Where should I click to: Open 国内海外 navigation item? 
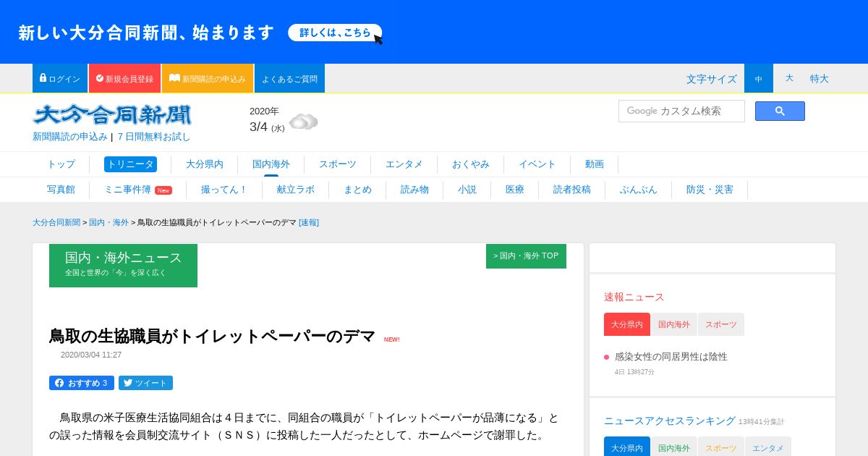pos(271,164)
